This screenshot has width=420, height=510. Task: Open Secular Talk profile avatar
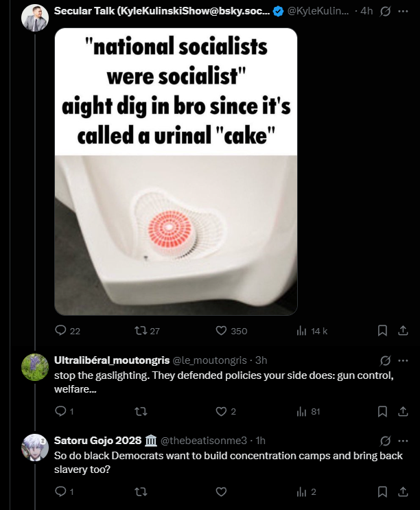35,18
